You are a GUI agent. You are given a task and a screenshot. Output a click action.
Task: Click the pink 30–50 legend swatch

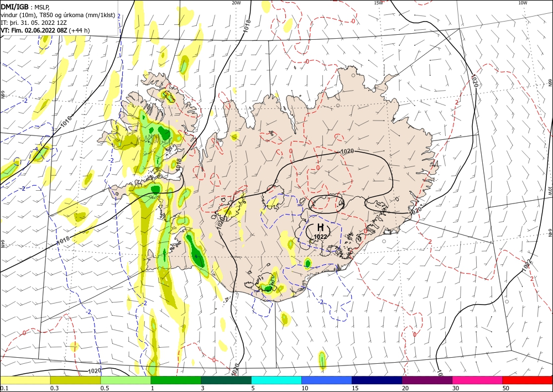pyautogui.click(x=478, y=380)
